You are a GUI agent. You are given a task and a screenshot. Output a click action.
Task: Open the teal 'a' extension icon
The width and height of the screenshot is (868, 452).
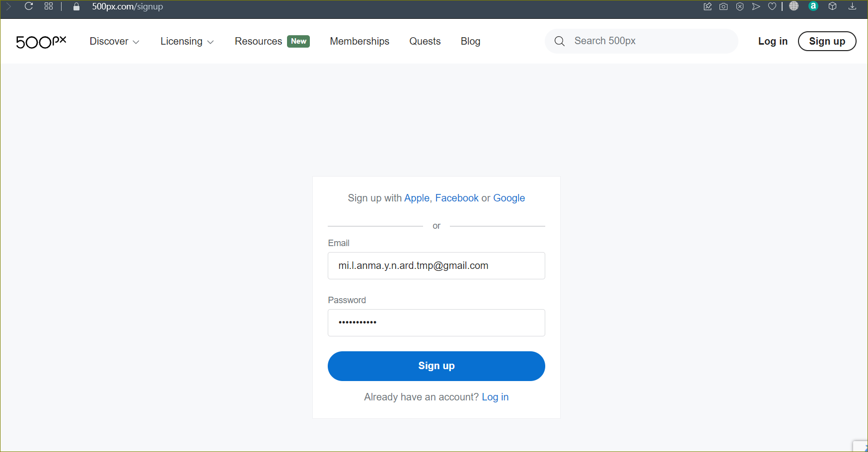coord(813,6)
